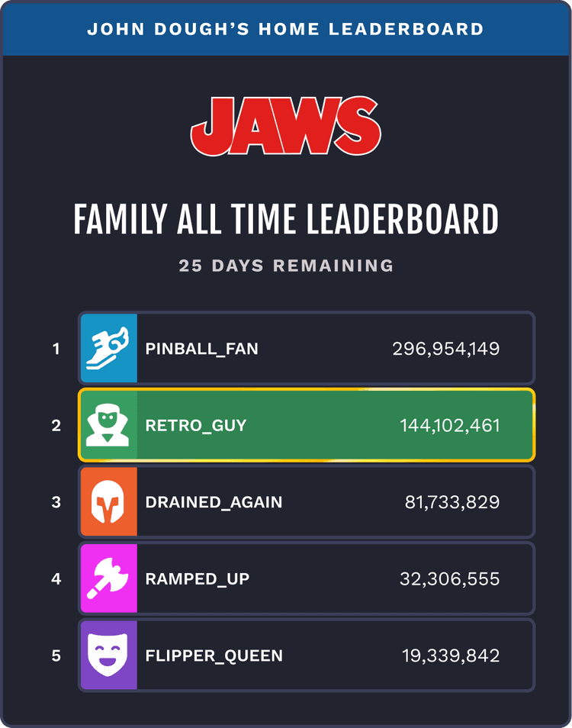Image resolution: width=572 pixels, height=728 pixels.
Task: Tap DRAINED_AGAIN's spartan helmet avatar icon
Action: (x=108, y=502)
